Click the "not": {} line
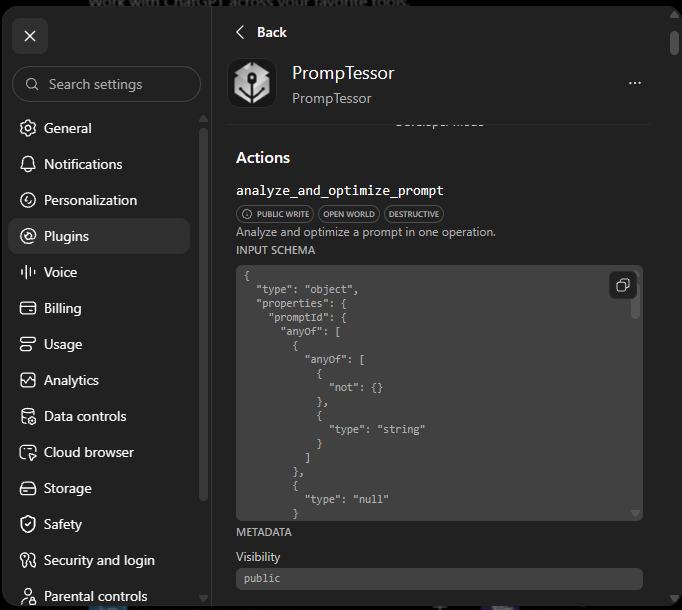 (356, 387)
